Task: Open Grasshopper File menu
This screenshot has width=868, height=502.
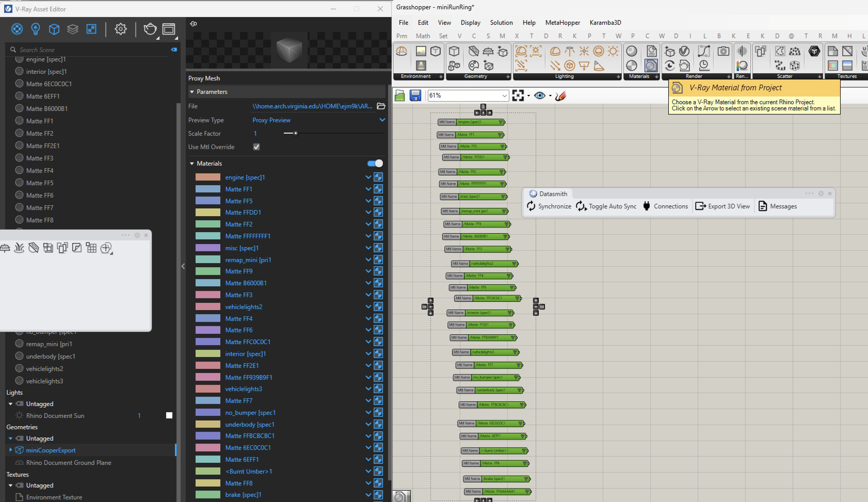Action: click(403, 22)
